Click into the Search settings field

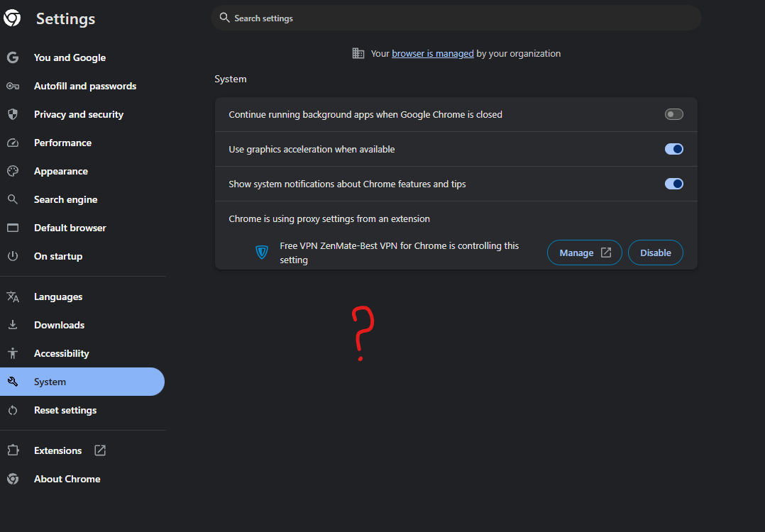coord(456,18)
